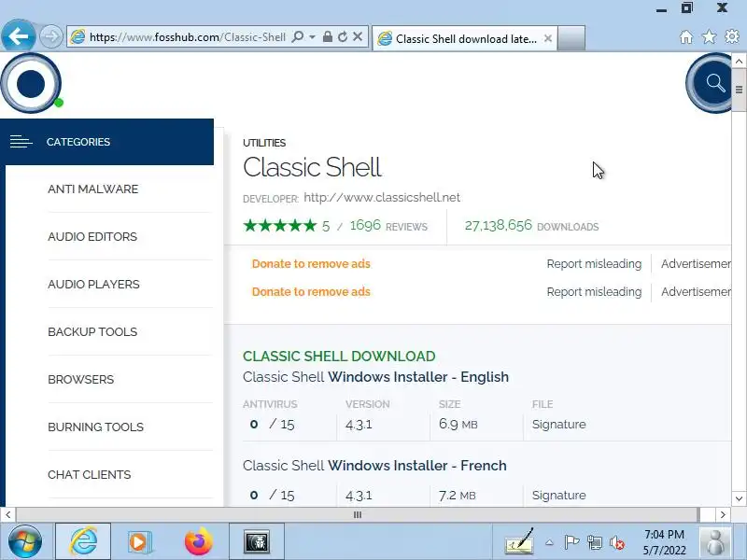Select the ANTI MALWARE category
Screen dimensions: 747x560
92,189
